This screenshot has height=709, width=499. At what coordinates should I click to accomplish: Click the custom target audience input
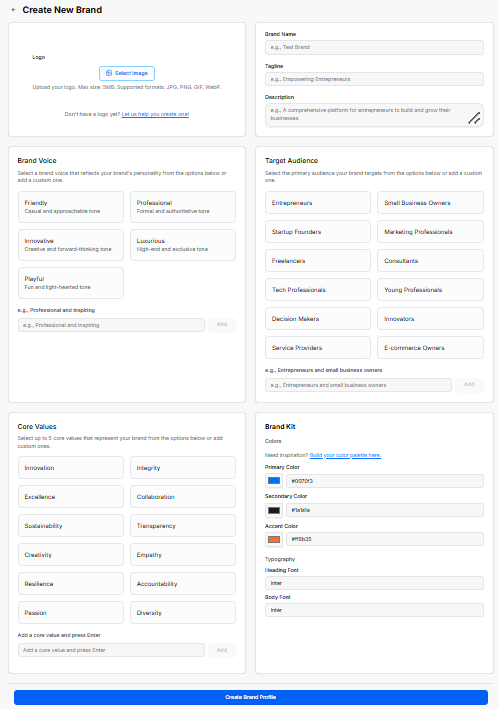coord(358,385)
